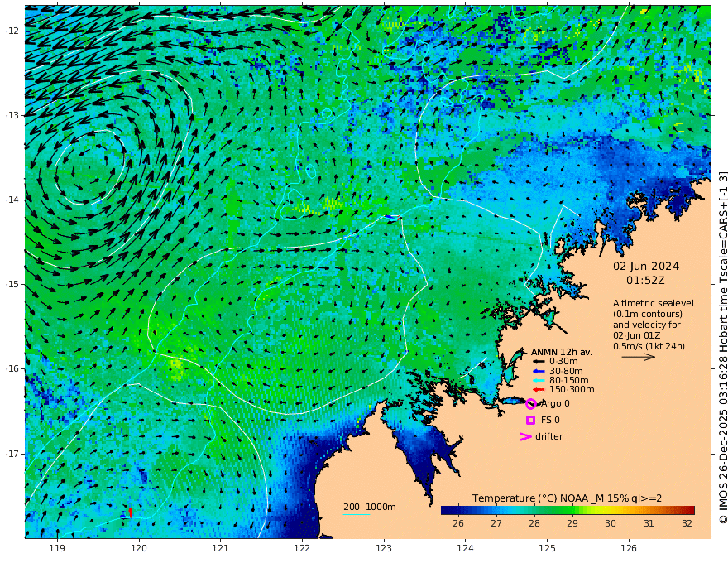Viewport: 728px width, 563px height.
Task: Click the '200 1000m' bathymetry label
Action: point(370,507)
